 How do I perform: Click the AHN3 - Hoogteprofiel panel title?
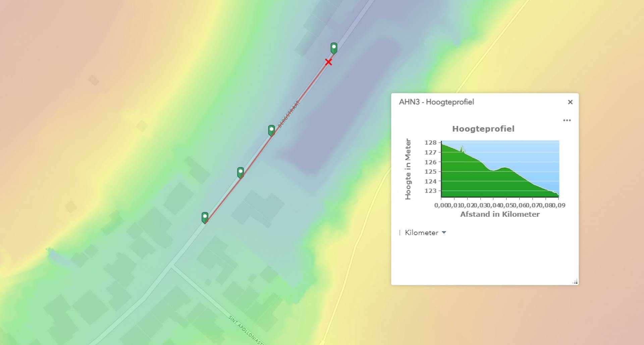436,102
